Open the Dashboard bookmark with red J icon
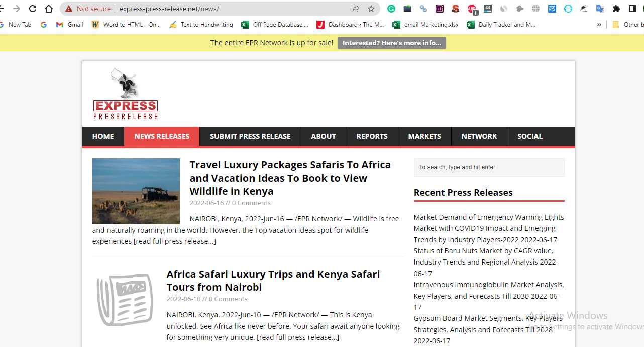Viewport: 644px width, 347px height. tap(351, 24)
